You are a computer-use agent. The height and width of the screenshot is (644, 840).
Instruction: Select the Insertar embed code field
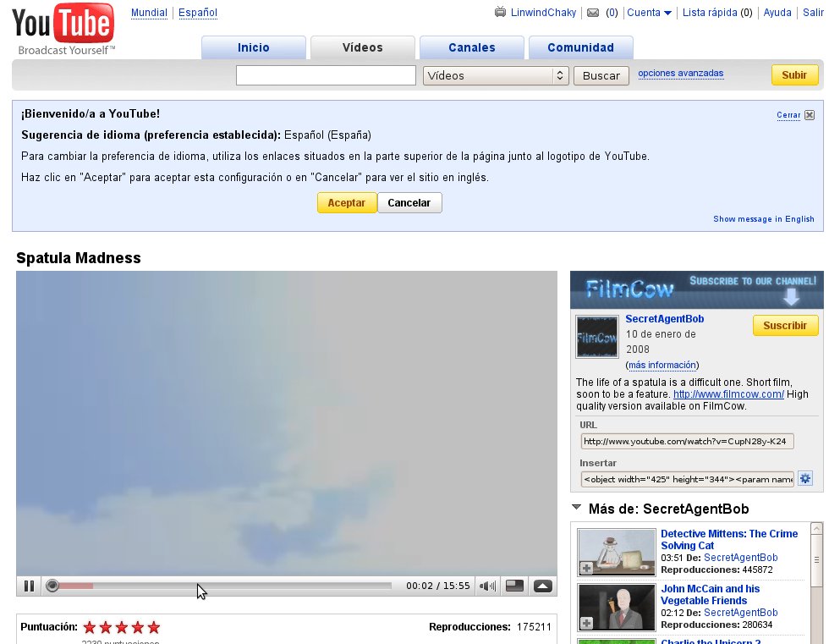tap(687, 480)
